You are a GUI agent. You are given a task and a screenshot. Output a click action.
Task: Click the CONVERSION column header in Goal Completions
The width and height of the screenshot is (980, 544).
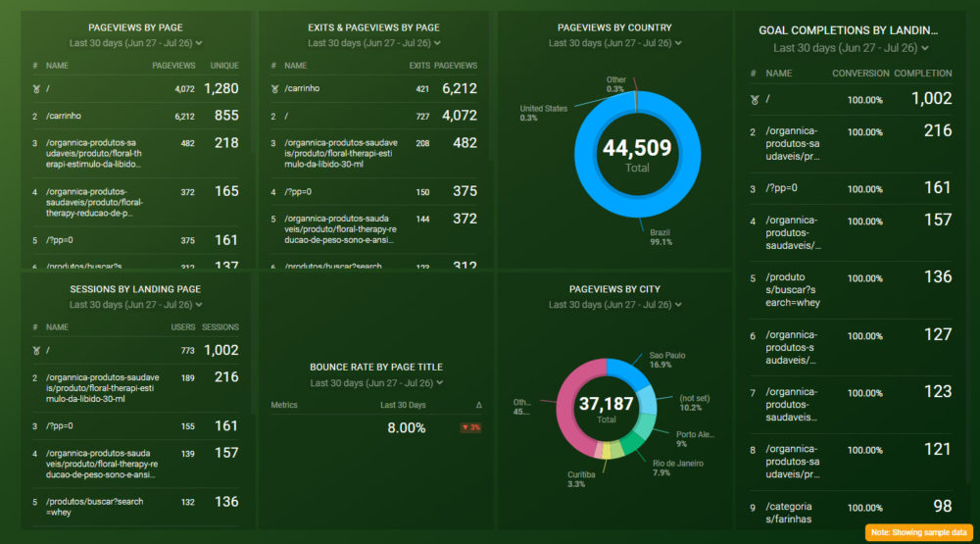[x=860, y=74]
